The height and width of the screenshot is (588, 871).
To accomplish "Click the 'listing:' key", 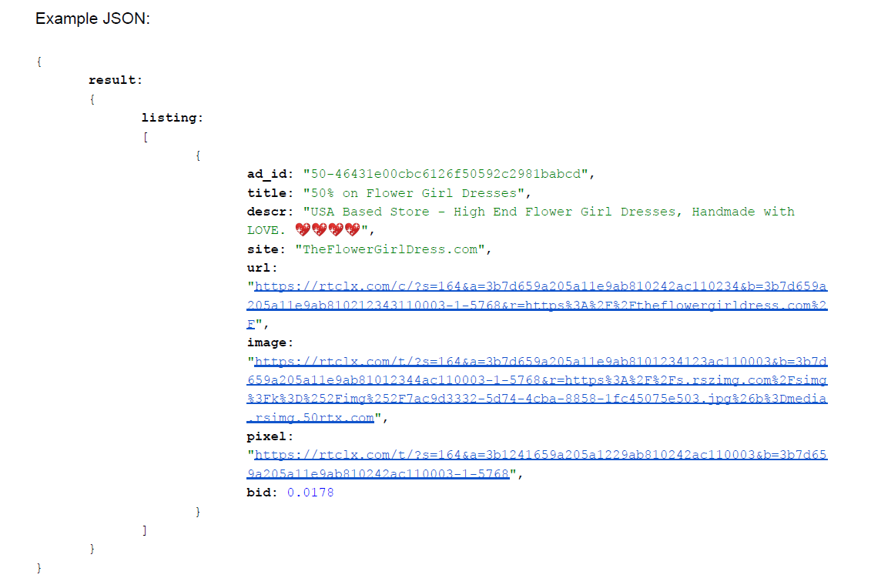I will point(173,118).
